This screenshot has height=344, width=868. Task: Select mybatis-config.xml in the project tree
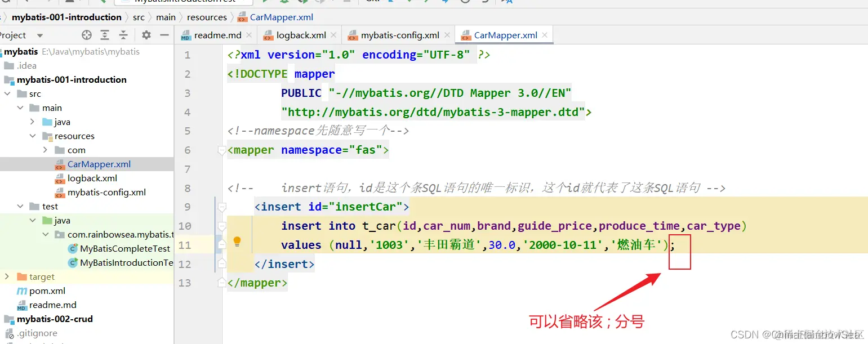[x=106, y=192]
